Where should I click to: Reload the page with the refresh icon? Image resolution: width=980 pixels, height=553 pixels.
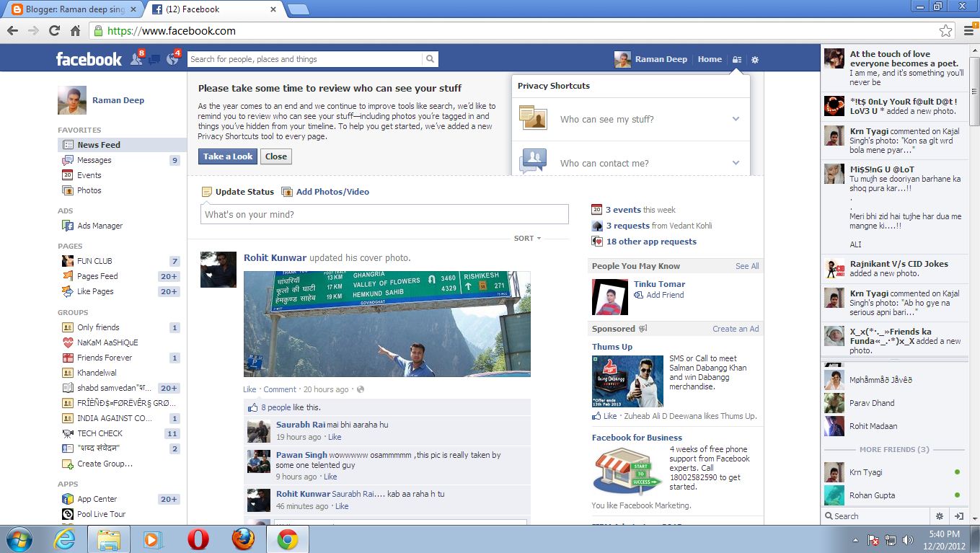click(54, 31)
